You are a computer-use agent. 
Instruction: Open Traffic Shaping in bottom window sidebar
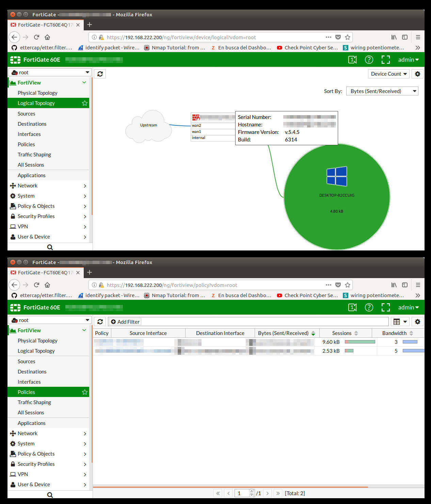34,402
